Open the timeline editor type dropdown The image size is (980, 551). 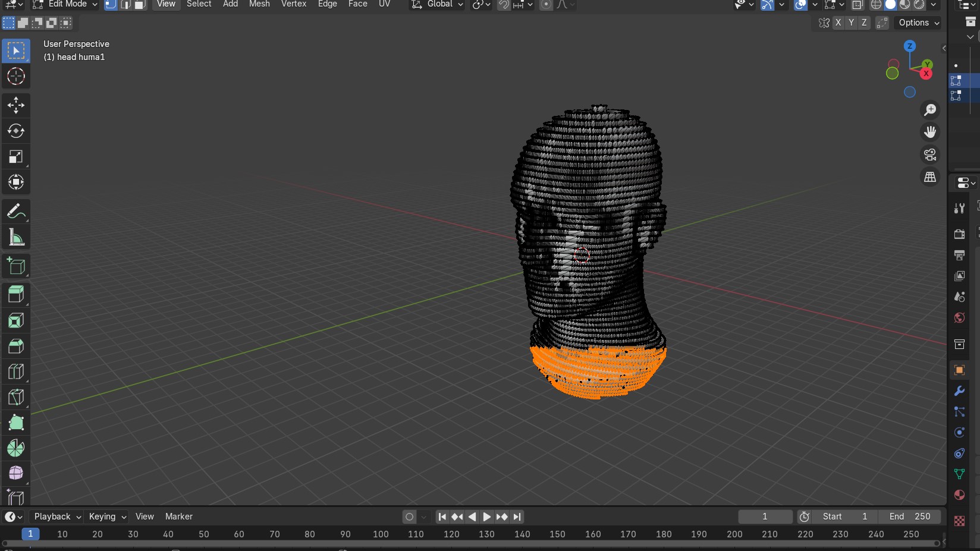13,517
